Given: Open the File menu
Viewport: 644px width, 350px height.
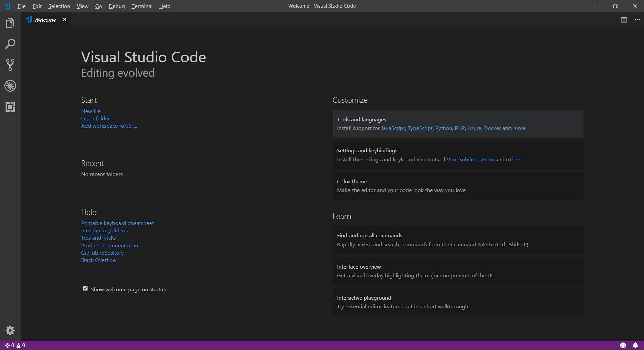Looking at the screenshot, I should (21, 6).
